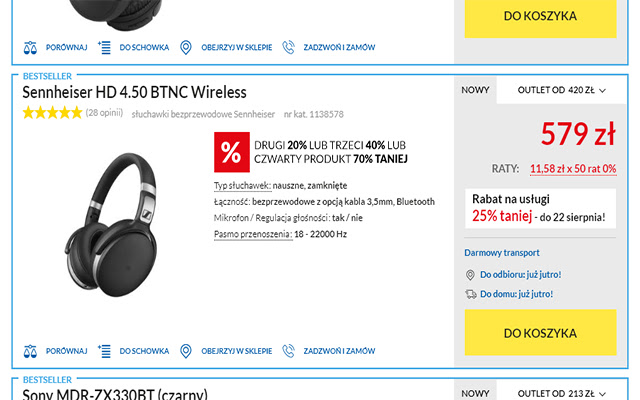640x400 pixels.
Task: Add Sennheiser HD 4.50 to cart
Action: (540, 333)
